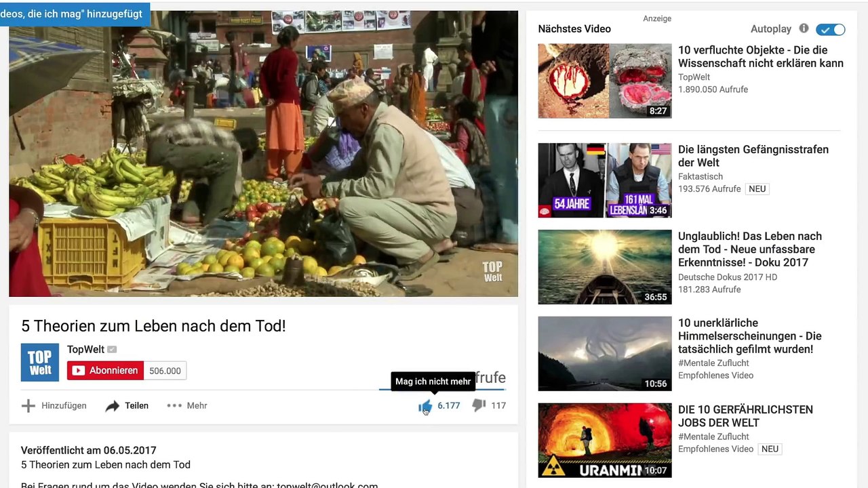The height and width of the screenshot is (488, 868).
Task: Click the 506.000 subscriber count
Action: [x=165, y=371]
